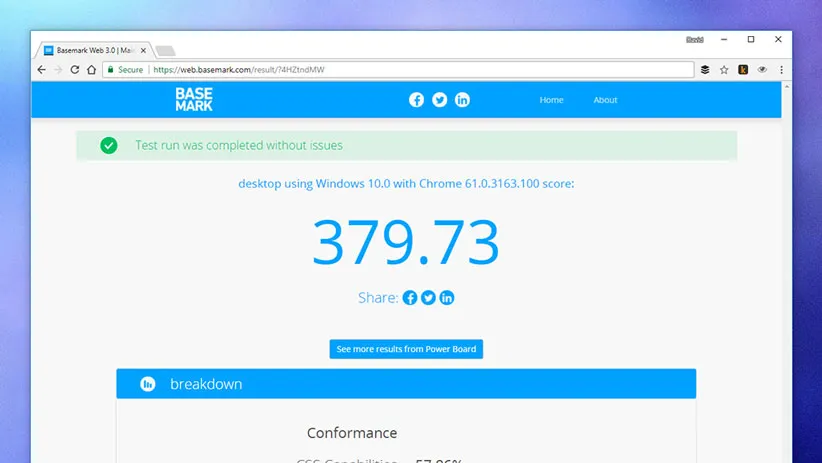Screen dimensions: 822x463
Task: Share score via Facebook icon below score
Action: [x=409, y=298]
